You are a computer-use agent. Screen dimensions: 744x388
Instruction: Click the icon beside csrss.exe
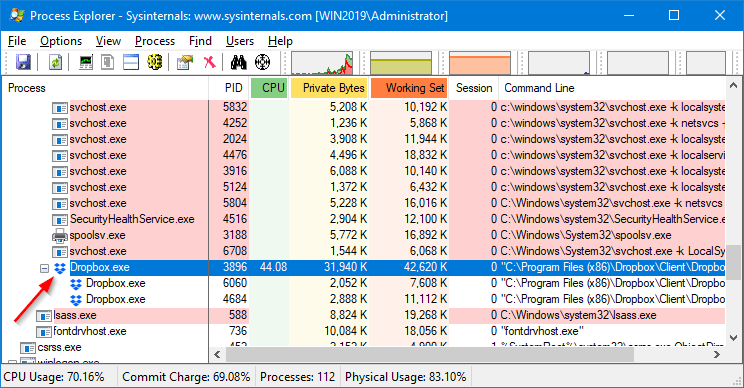[x=28, y=348]
